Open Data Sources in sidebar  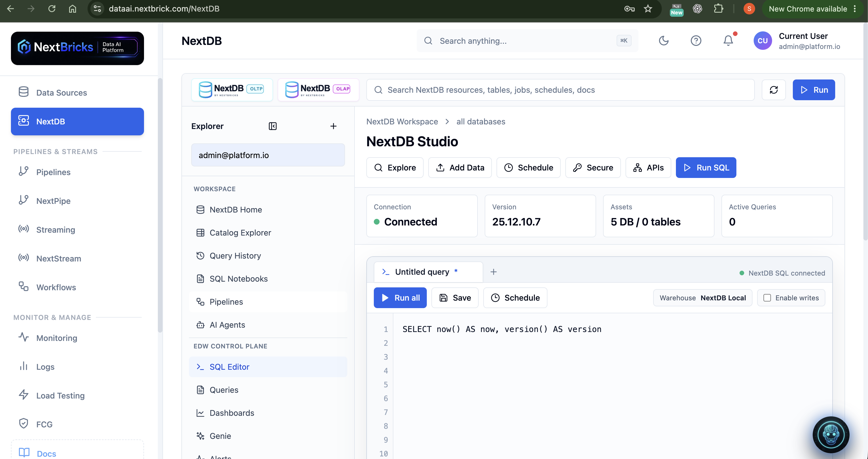77,93
